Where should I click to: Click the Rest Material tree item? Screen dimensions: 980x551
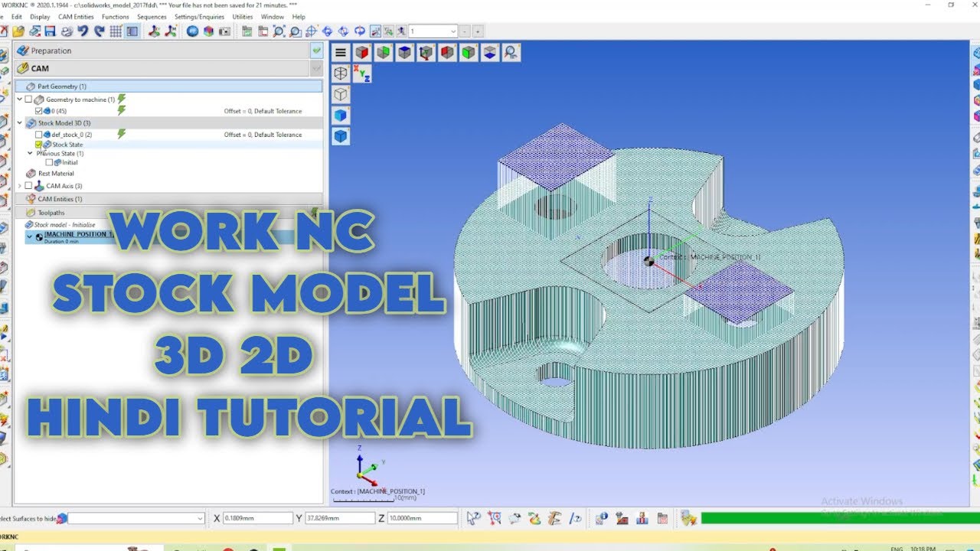56,174
